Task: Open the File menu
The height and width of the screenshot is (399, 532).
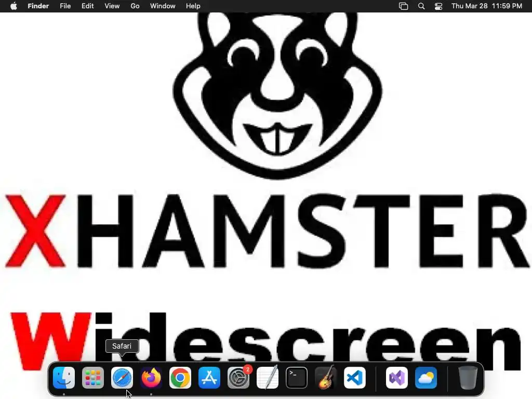Action: click(x=65, y=6)
